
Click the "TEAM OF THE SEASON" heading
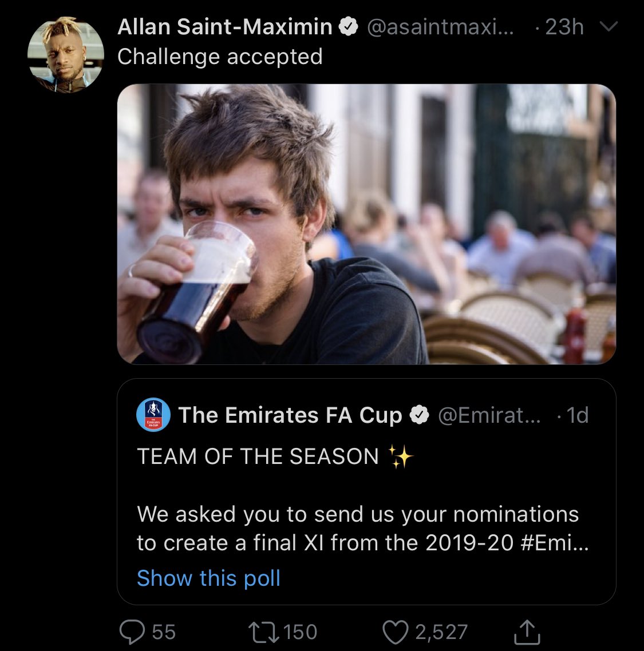click(258, 457)
